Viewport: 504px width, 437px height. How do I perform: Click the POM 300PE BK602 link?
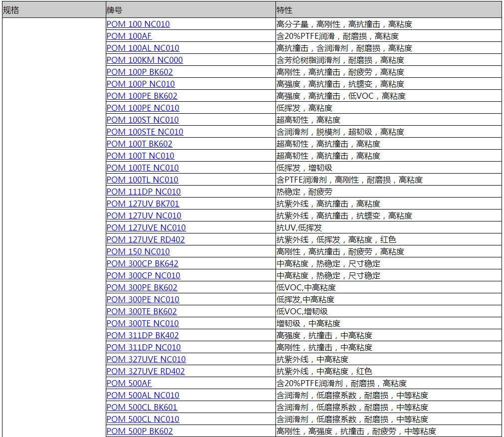[x=142, y=287]
